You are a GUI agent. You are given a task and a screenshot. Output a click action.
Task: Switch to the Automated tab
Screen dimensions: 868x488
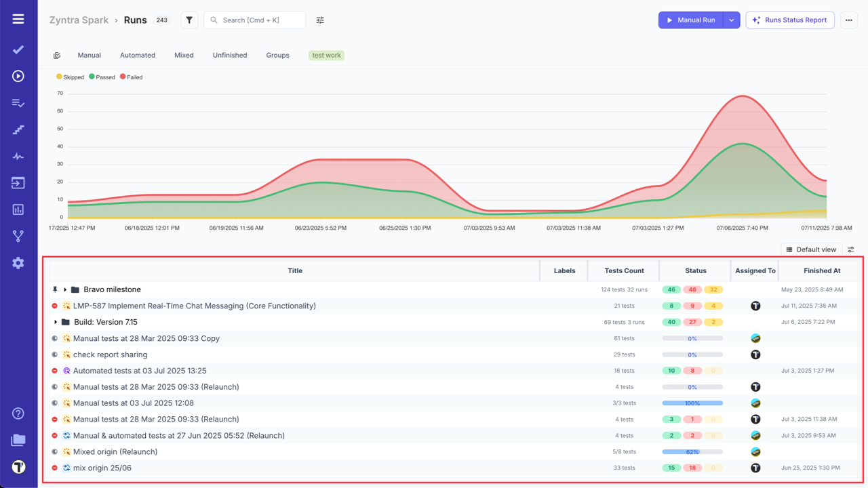[x=138, y=55]
